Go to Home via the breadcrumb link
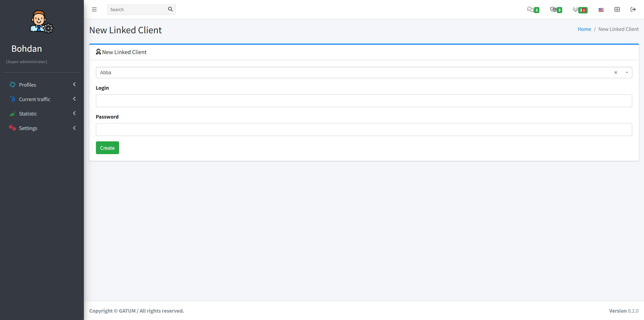Viewport: 644px width, 320px height. (x=584, y=29)
